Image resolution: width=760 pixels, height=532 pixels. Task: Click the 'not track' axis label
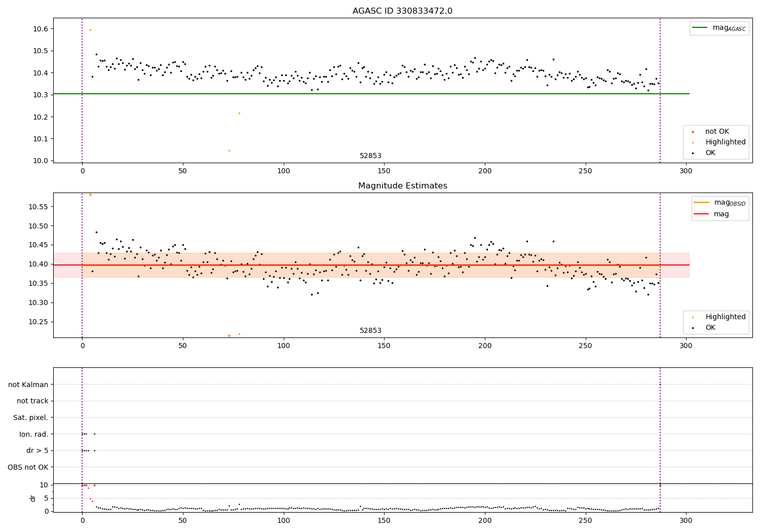click(32, 401)
